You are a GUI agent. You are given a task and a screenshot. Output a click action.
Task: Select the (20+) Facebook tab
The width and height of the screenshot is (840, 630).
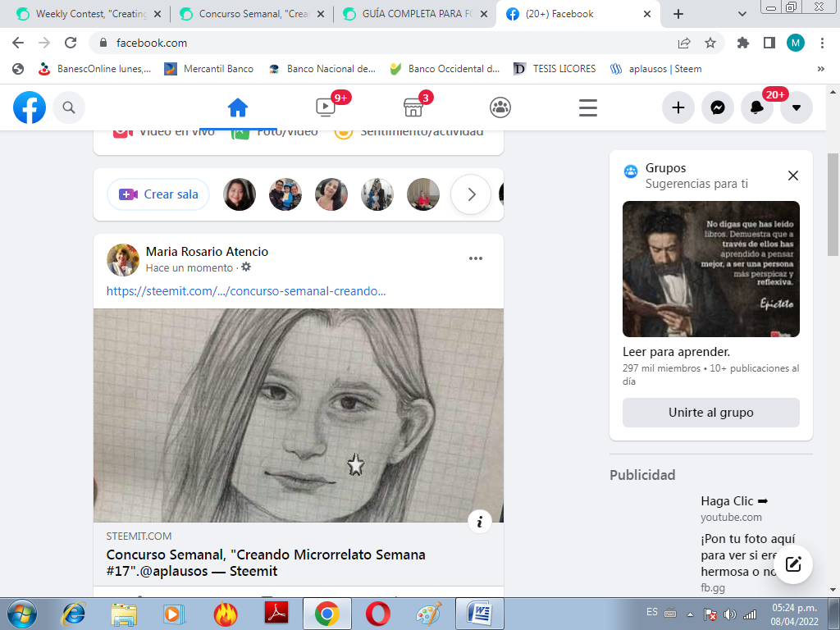coord(578,14)
